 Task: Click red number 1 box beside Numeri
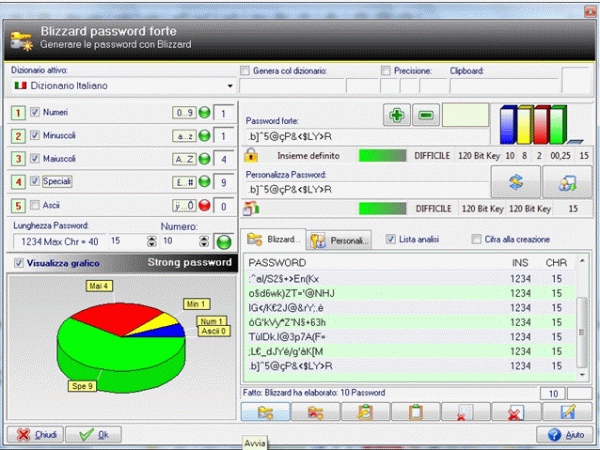(x=18, y=113)
